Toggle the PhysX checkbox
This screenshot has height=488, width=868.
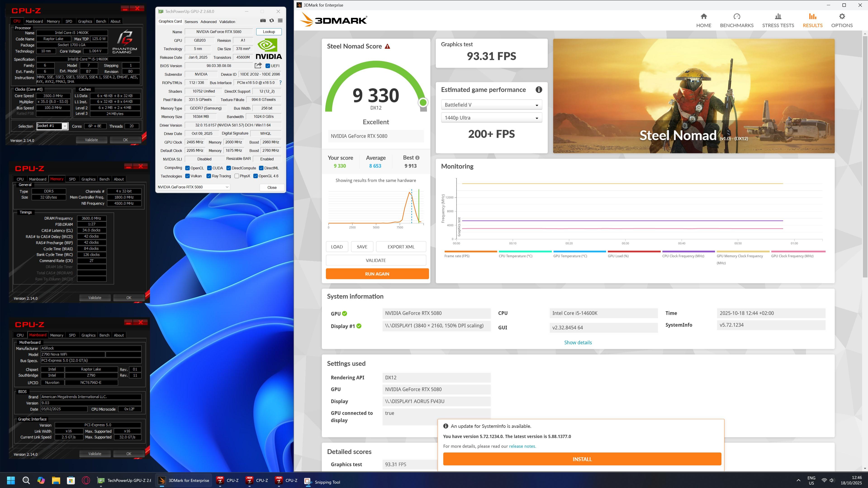tap(237, 176)
